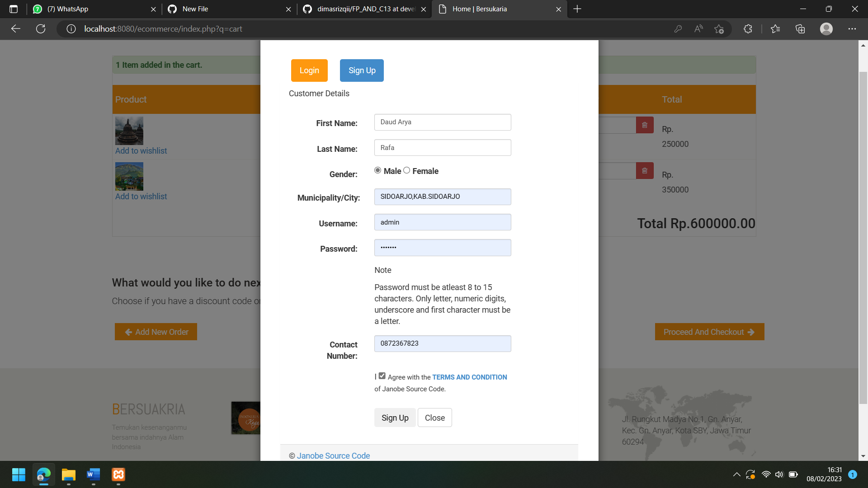Image resolution: width=868 pixels, height=488 pixels.
Task: Delete the mountain item from cart
Action: click(x=645, y=171)
